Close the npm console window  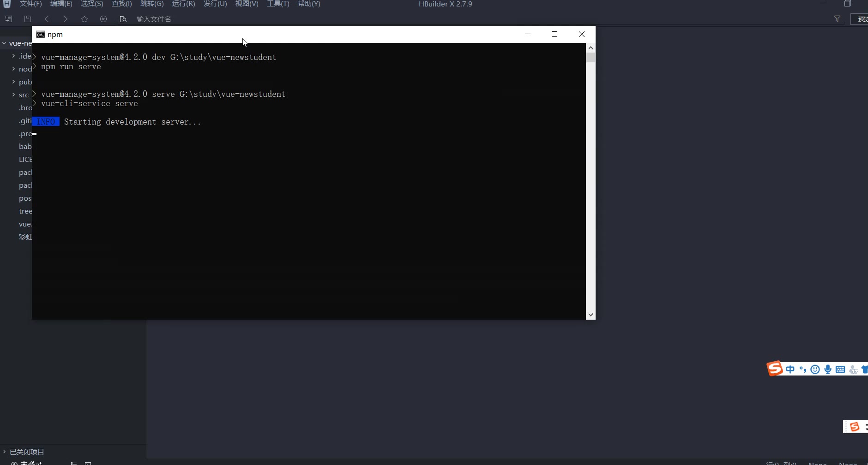582,34
